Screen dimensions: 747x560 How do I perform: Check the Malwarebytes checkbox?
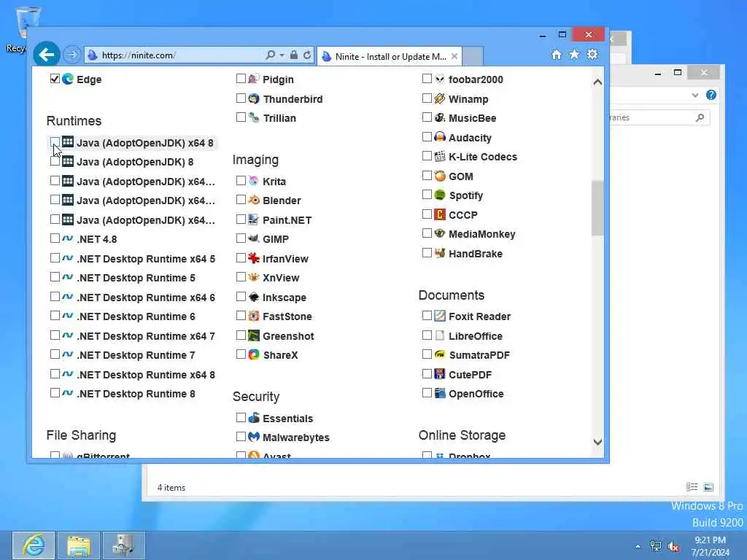click(241, 437)
